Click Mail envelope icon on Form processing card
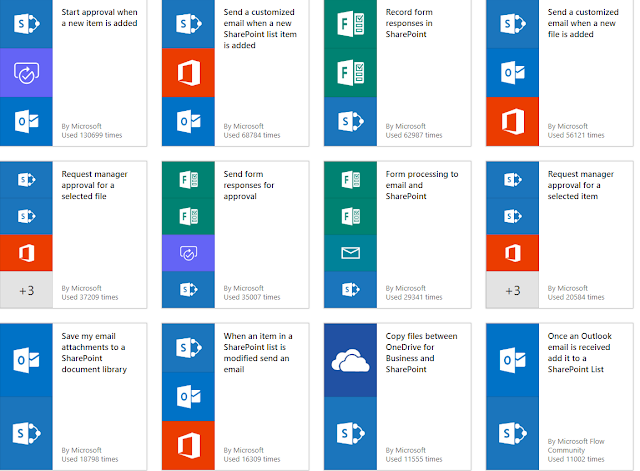640x471 pixels. tap(350, 253)
